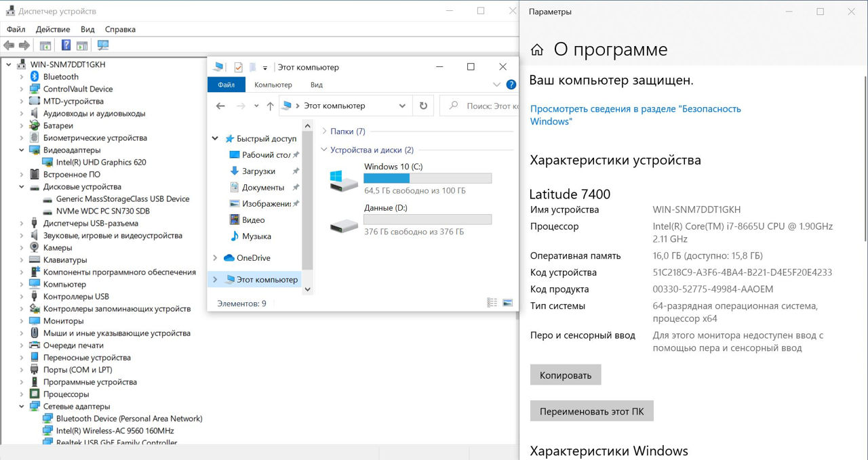Image resolution: width=868 pixels, height=460 pixels.
Task: Click the blue Explorer help icon
Action: click(511, 85)
